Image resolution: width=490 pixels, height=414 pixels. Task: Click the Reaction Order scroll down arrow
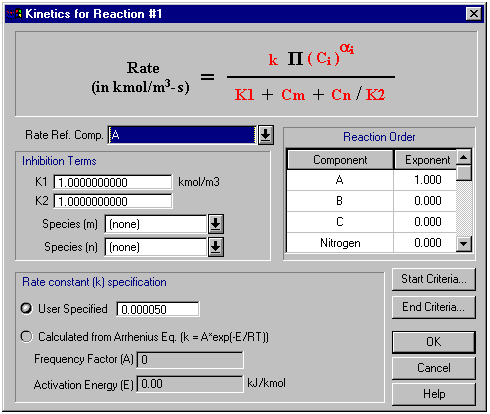[464, 244]
